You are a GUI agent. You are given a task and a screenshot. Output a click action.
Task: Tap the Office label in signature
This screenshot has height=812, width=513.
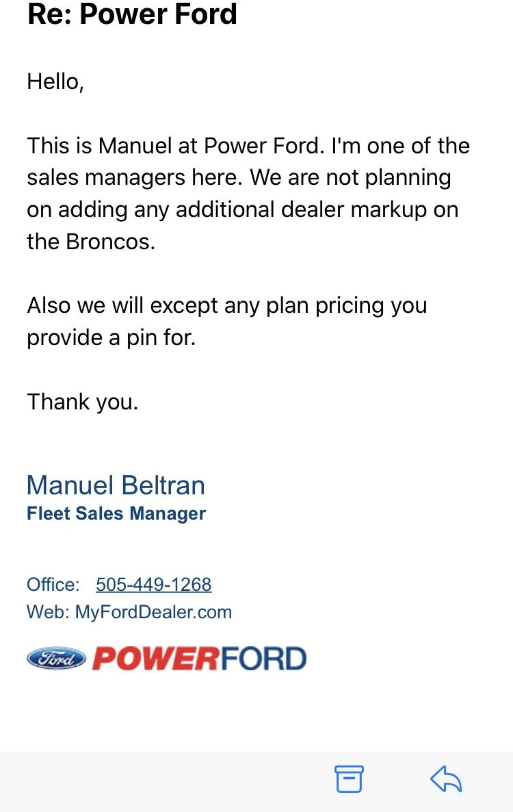point(53,584)
